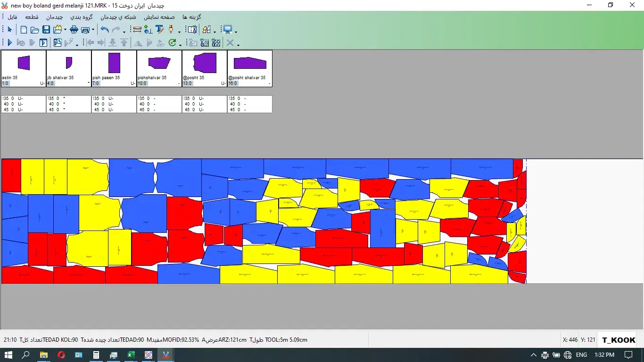
Task: Create a new marker file
Action: click(24, 30)
